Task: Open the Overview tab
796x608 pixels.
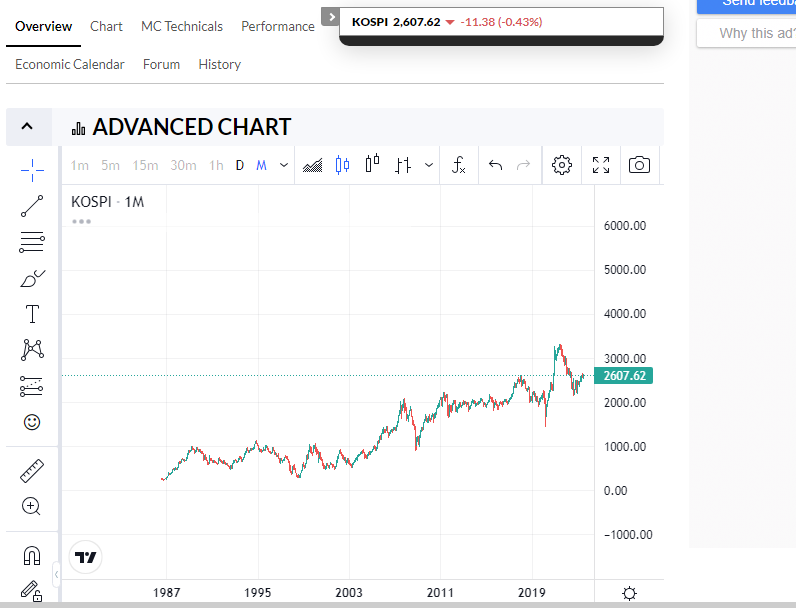Action: click(44, 26)
